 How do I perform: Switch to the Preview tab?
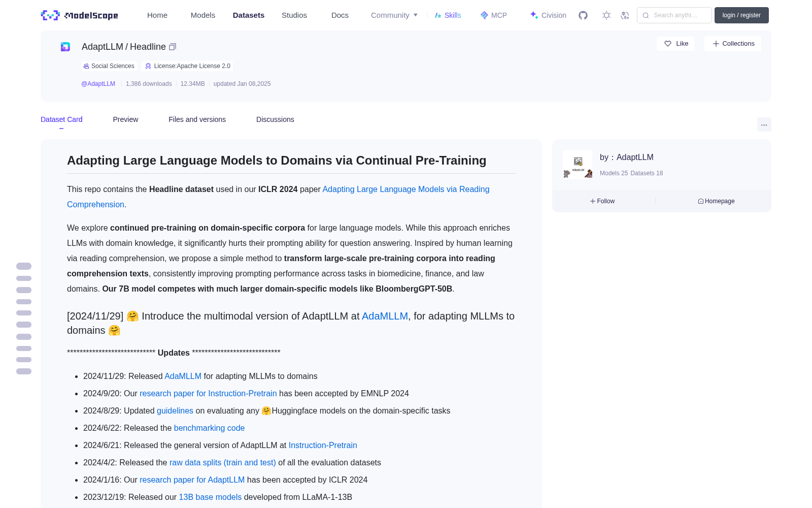(125, 119)
